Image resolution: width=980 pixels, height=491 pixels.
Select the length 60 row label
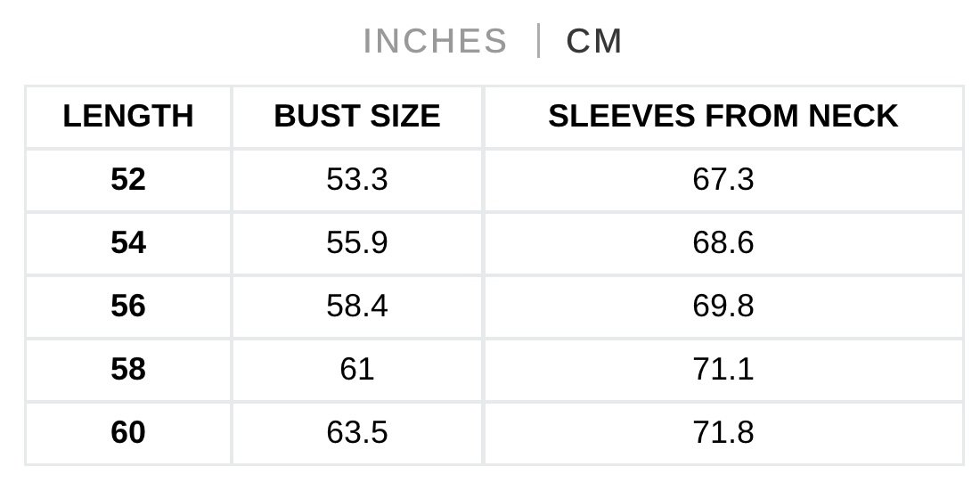pyautogui.click(x=128, y=432)
